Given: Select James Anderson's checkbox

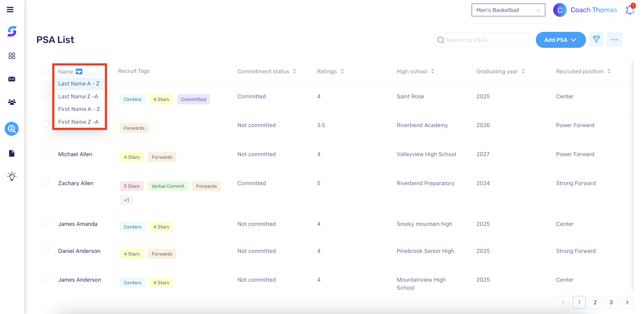Looking at the screenshot, I should [x=46, y=279].
